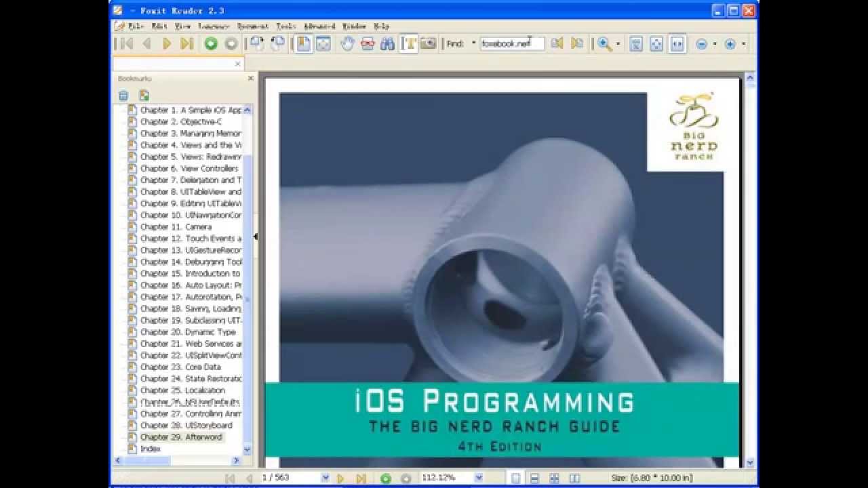Screen dimensions: 868x488
Task: Enable Single Page layout in status bar
Action: 515,479
